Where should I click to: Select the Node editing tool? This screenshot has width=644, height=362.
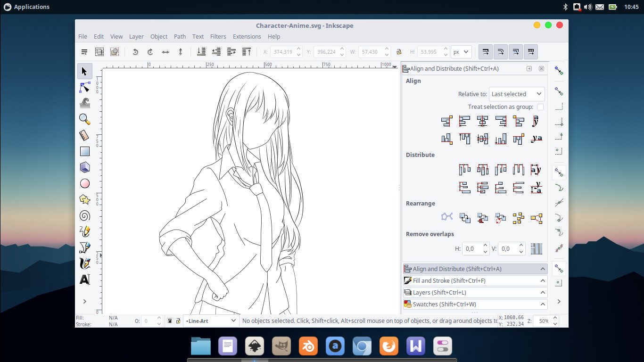(85, 88)
